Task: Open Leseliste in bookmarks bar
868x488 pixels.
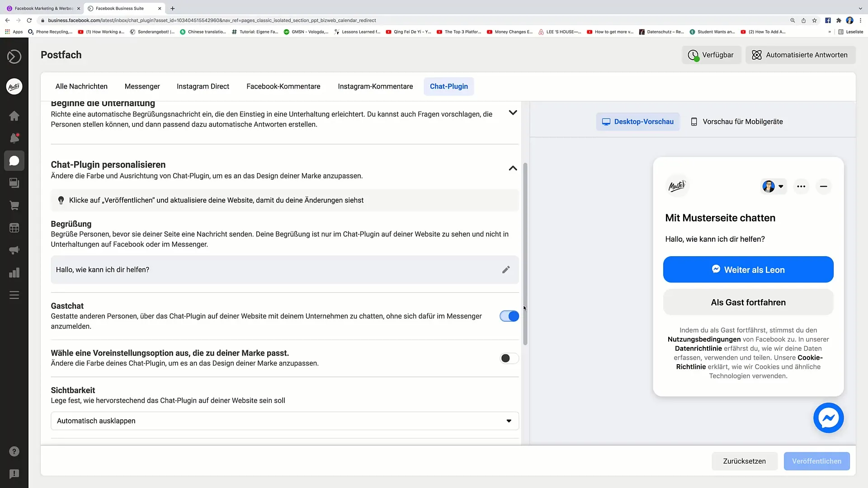Action: pos(850,32)
